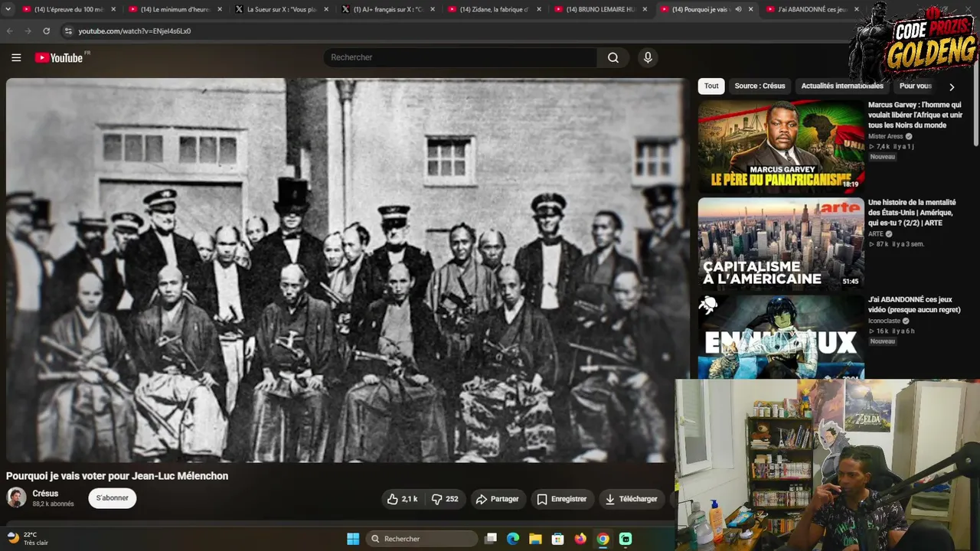Screen dimensions: 980x551
Task: Open File Explorer from the taskbar
Action: coord(535,539)
